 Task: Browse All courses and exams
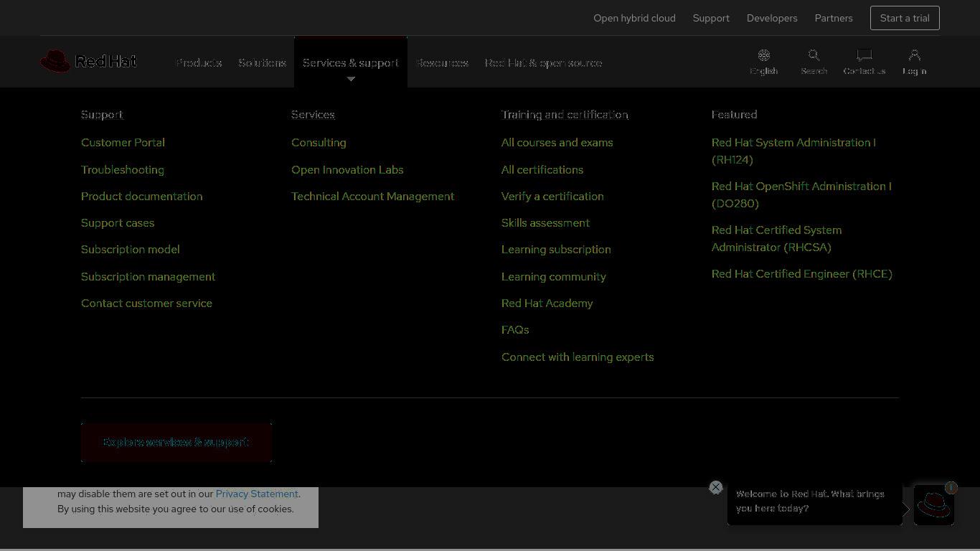[557, 142]
